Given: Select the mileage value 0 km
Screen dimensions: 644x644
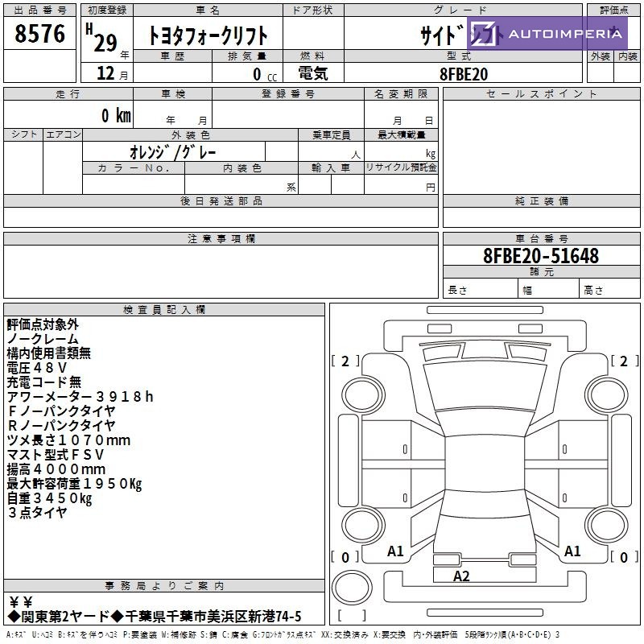Looking at the screenshot, I should [x=116, y=115].
